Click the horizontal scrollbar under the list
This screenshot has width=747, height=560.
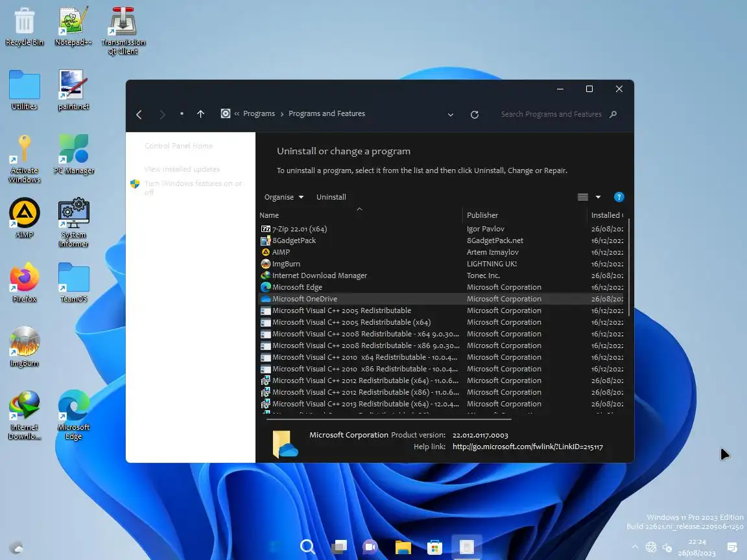coord(389,419)
